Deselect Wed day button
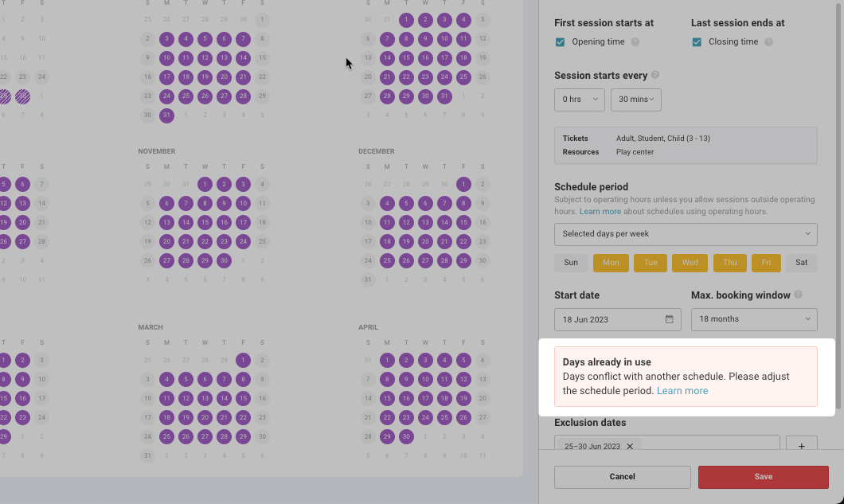Viewport: 844px width, 504px height. pyautogui.click(x=690, y=263)
